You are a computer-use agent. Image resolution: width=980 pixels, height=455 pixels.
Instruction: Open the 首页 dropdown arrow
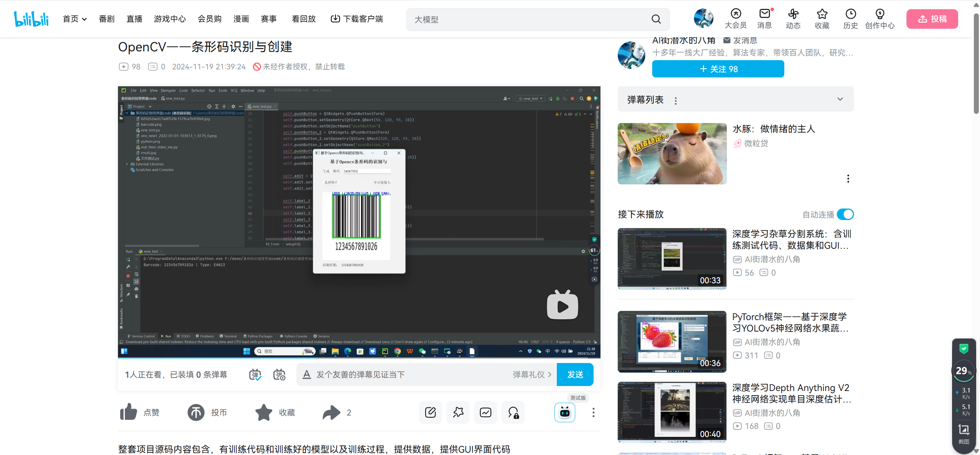tap(85, 19)
